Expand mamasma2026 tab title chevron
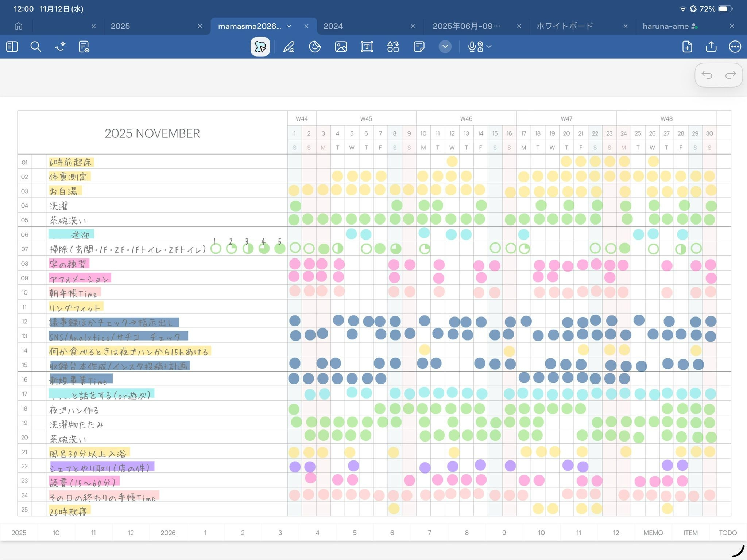 289,26
